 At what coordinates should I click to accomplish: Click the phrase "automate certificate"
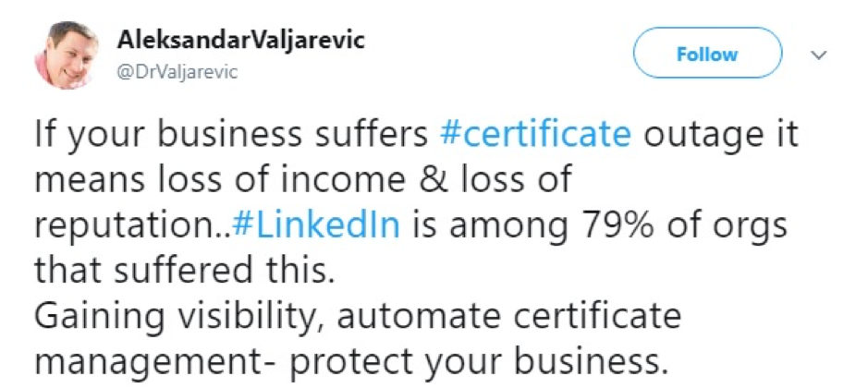pyautogui.click(x=508, y=316)
